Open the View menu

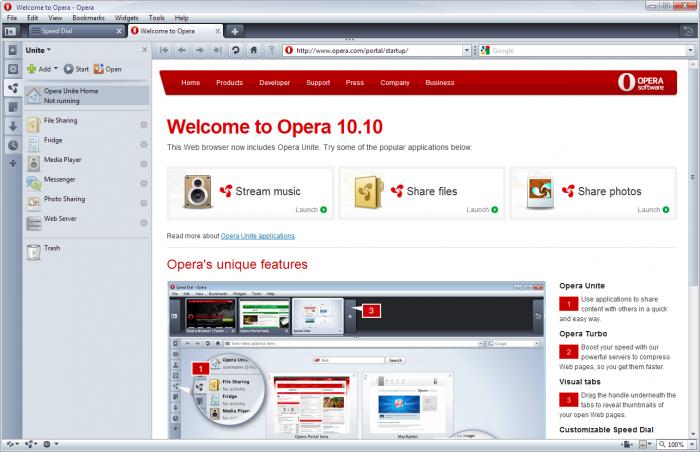55,18
